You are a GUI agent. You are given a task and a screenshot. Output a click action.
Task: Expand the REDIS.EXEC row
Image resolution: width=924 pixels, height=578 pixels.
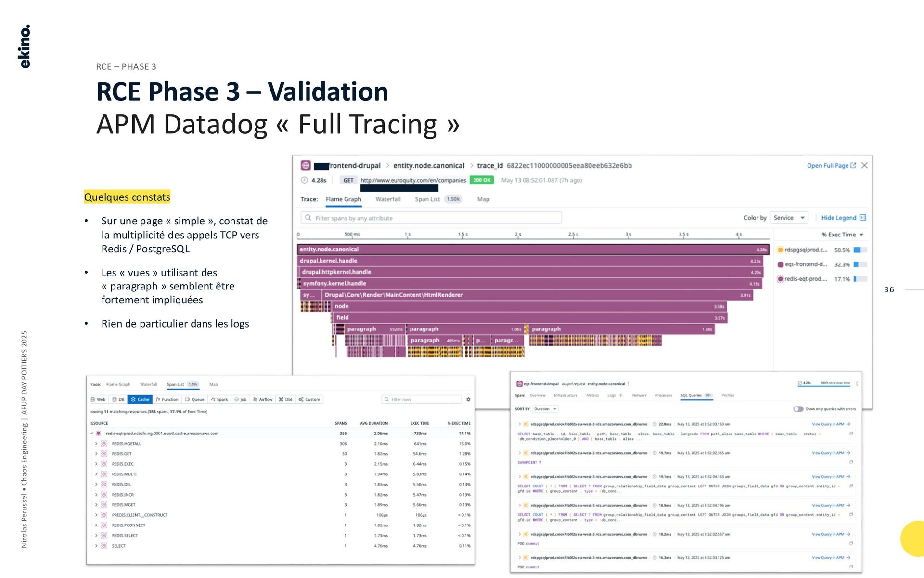click(96, 464)
